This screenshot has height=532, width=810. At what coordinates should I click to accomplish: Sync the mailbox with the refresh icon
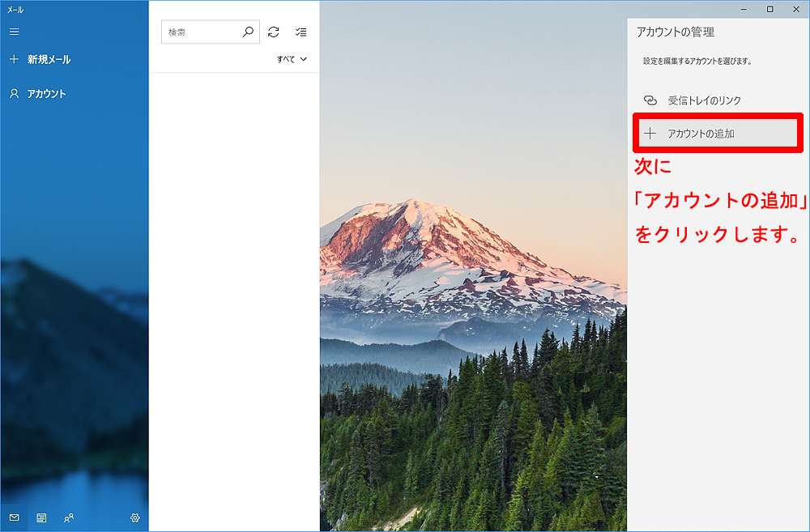coord(274,32)
